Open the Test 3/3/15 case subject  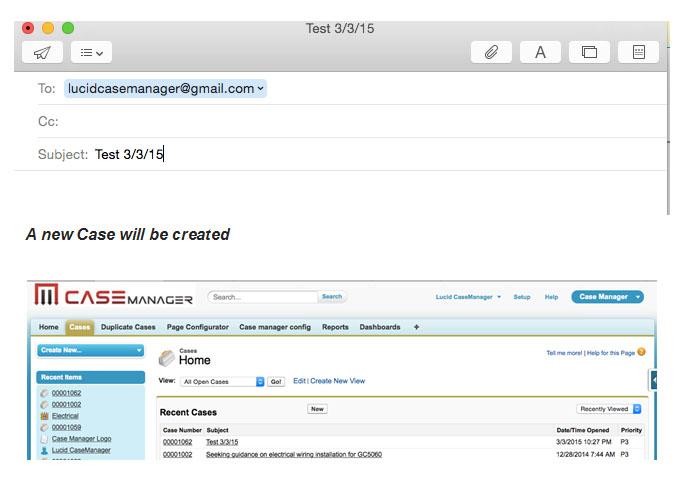[222, 442]
